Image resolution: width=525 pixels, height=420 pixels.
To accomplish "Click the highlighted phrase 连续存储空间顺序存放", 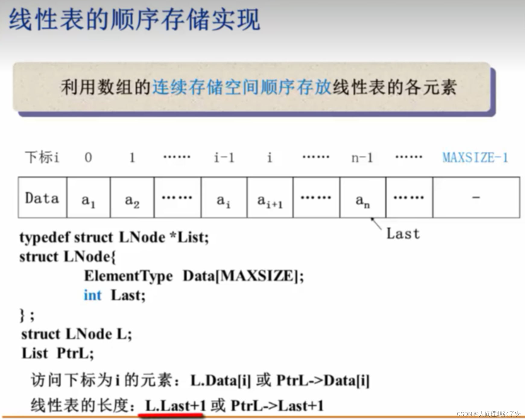I will (242, 87).
